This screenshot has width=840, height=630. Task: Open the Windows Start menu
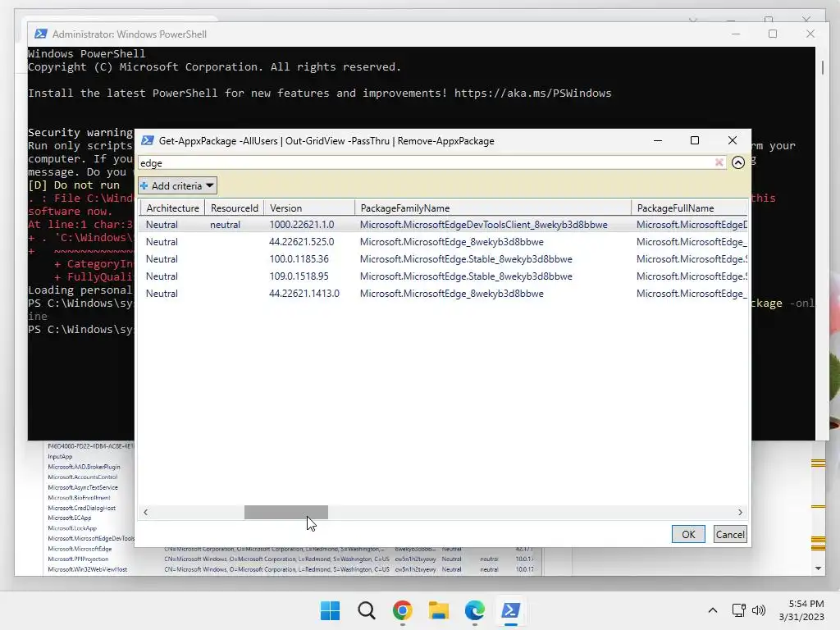(x=330, y=610)
